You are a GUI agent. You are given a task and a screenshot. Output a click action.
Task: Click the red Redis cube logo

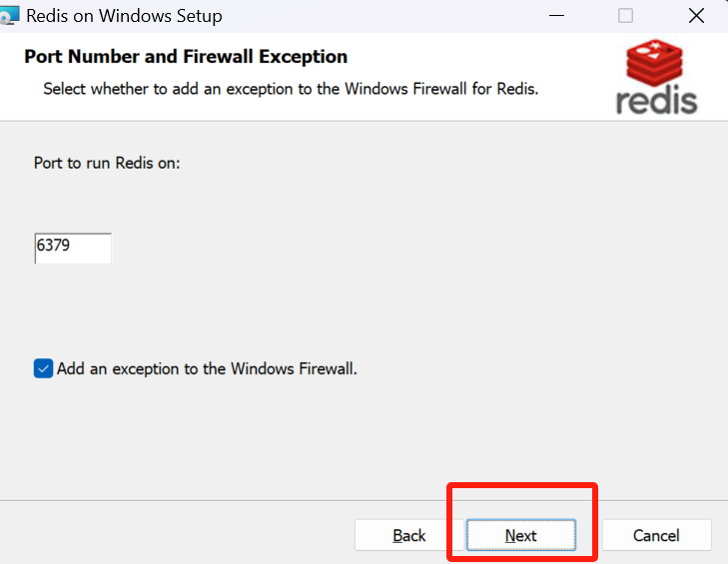pos(654,63)
